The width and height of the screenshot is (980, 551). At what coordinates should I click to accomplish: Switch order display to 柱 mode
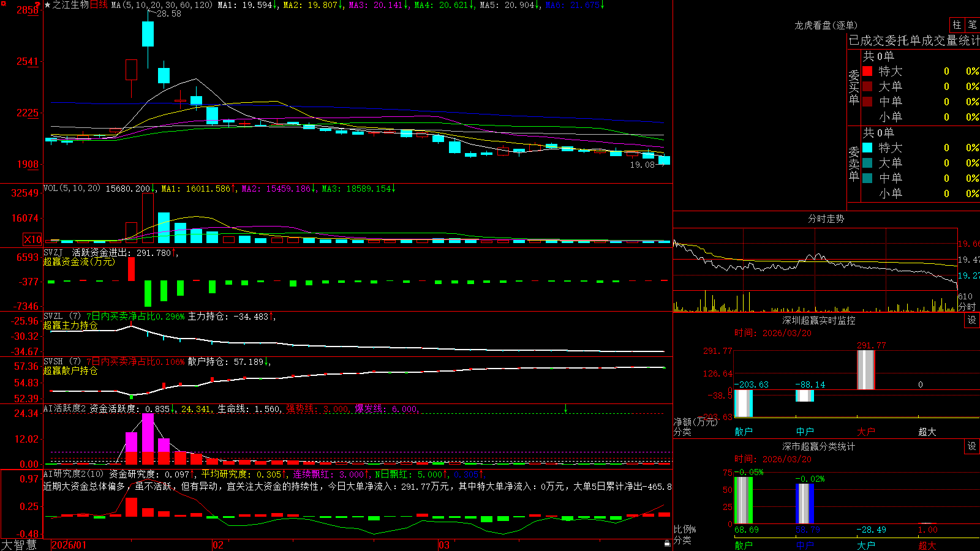tap(957, 24)
